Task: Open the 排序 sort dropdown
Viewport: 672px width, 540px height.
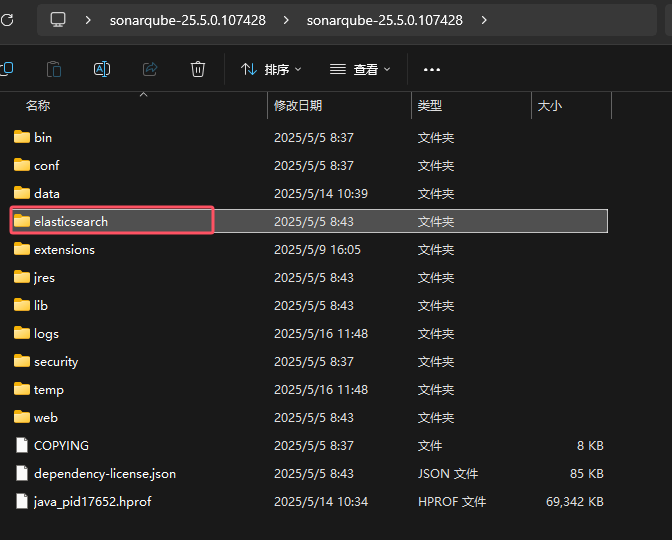Action: (x=271, y=69)
